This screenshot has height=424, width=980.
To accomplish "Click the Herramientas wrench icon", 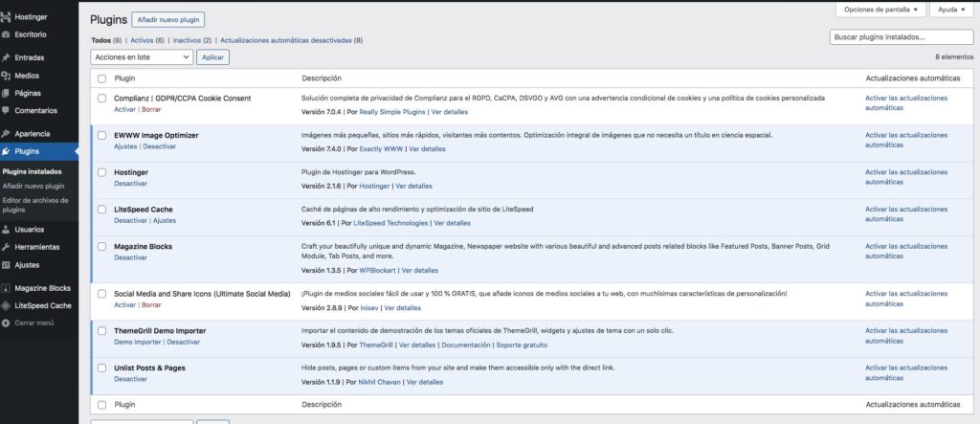I will coord(6,247).
